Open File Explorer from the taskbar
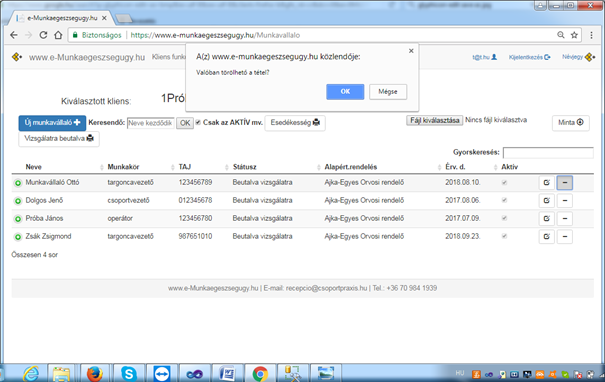The image size is (605, 382). [x=61, y=374]
